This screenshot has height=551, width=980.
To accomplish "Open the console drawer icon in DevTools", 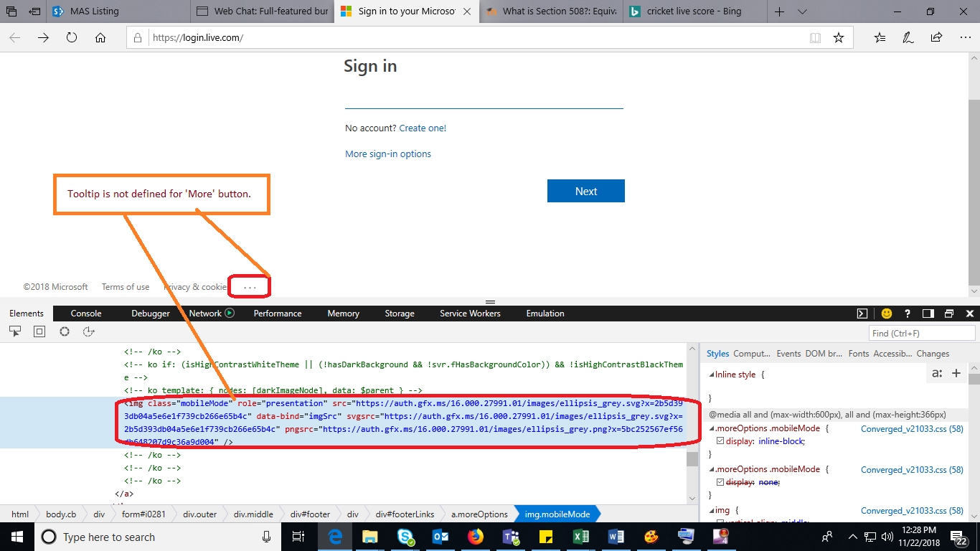I will 862,314.
